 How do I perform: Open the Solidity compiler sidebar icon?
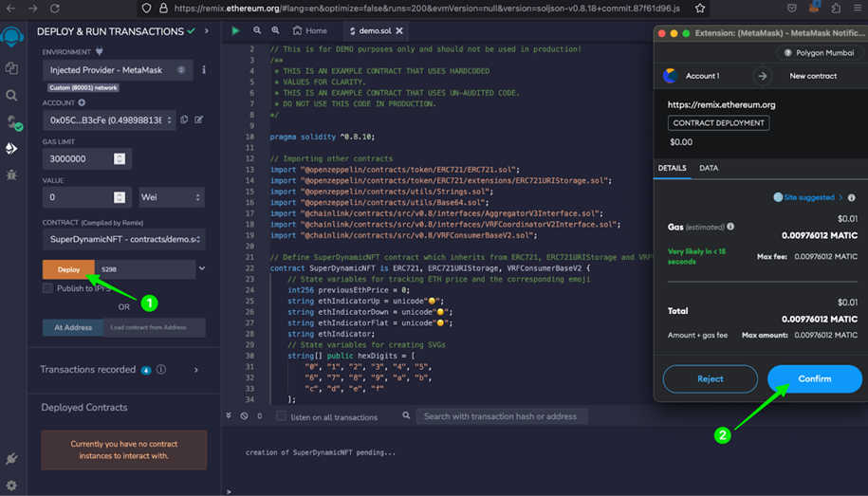tap(12, 121)
